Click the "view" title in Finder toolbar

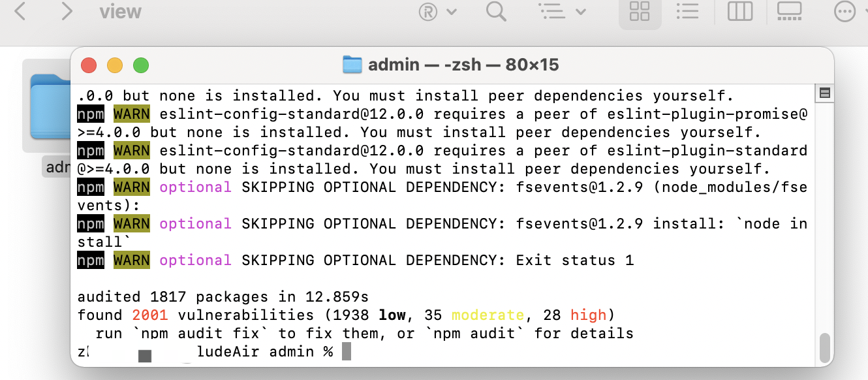click(121, 11)
